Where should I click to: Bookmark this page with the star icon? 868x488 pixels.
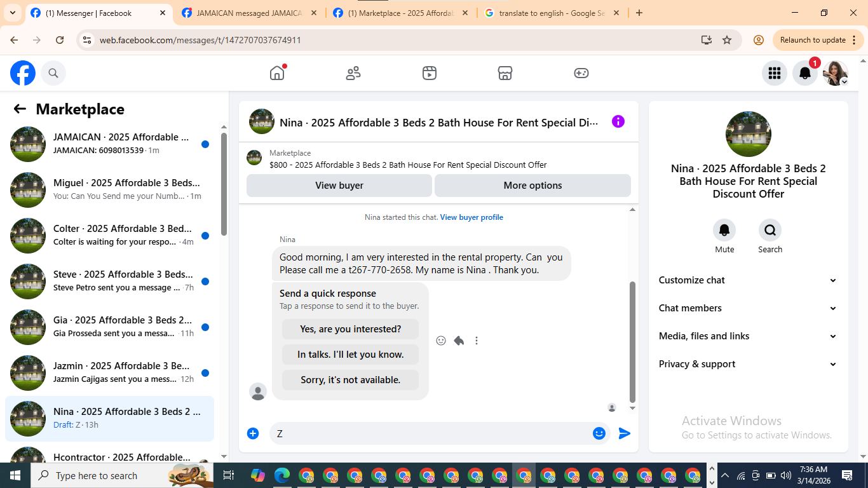pos(727,40)
